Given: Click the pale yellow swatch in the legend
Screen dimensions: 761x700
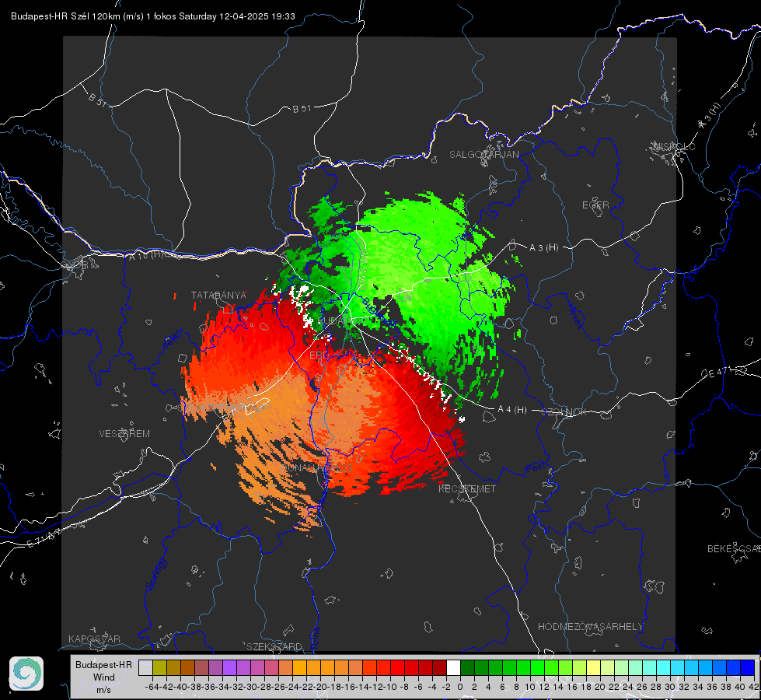Looking at the screenshot, I should click(x=593, y=667).
